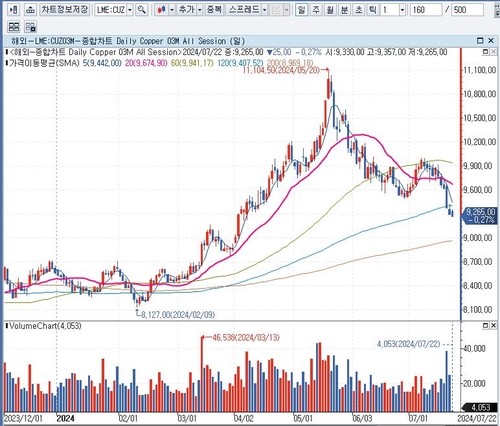
Task: Click the SMA 60(9,941,17) legend entry
Action: tap(192, 63)
